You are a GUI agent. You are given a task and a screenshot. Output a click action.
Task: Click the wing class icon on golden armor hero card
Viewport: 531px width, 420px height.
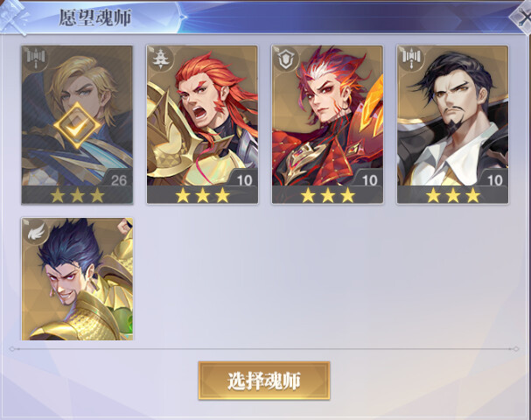coord(36,230)
